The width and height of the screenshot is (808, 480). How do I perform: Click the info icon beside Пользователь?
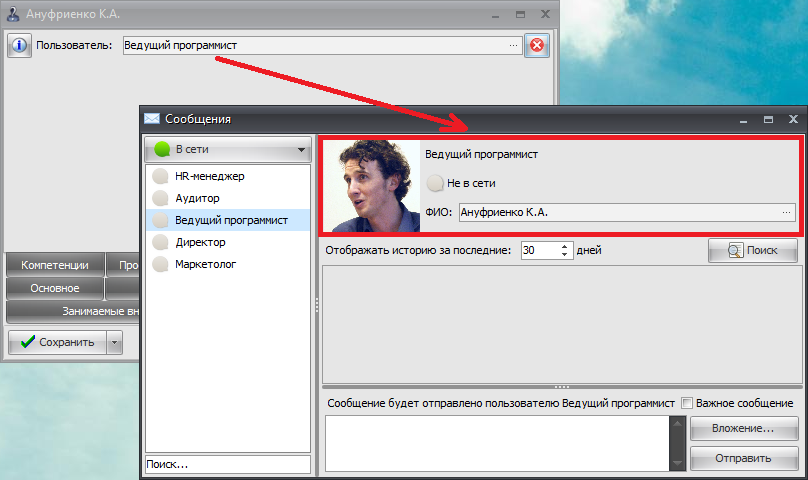coord(19,45)
